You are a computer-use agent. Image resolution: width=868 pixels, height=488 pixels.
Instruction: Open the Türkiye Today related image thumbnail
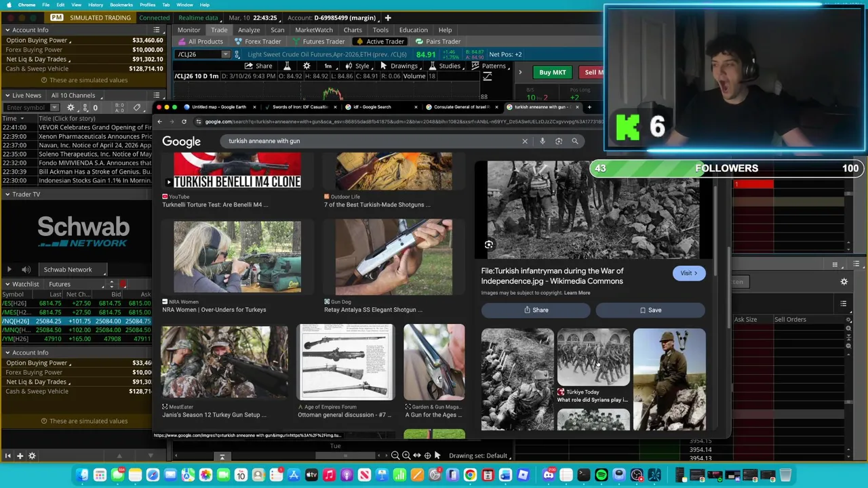click(593, 357)
